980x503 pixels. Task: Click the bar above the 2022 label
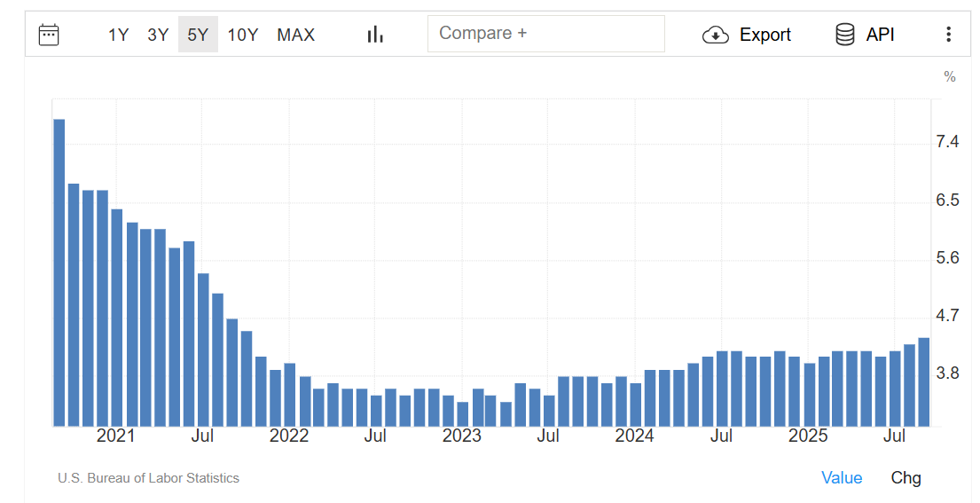pos(289,395)
